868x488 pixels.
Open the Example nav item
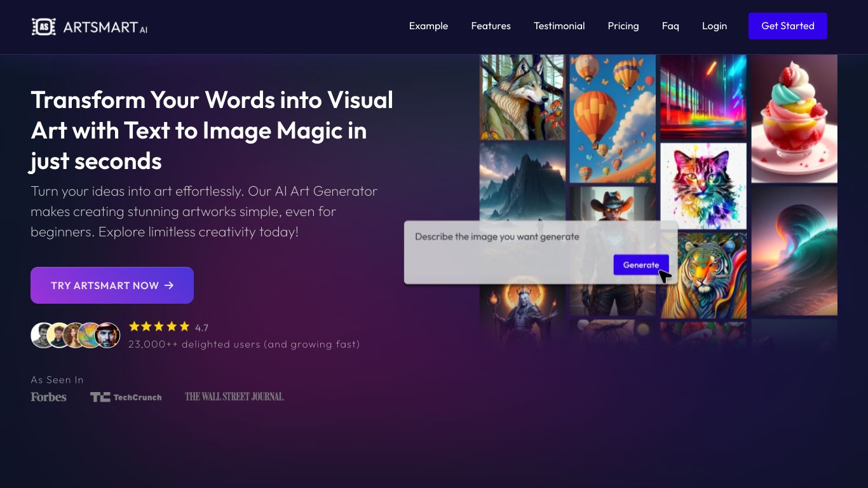tap(428, 26)
